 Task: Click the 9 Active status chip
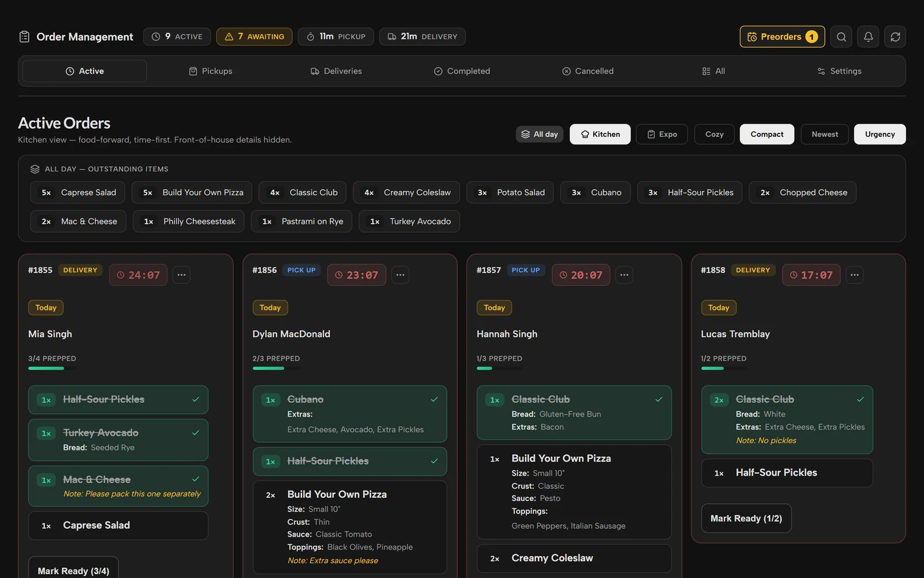point(177,36)
